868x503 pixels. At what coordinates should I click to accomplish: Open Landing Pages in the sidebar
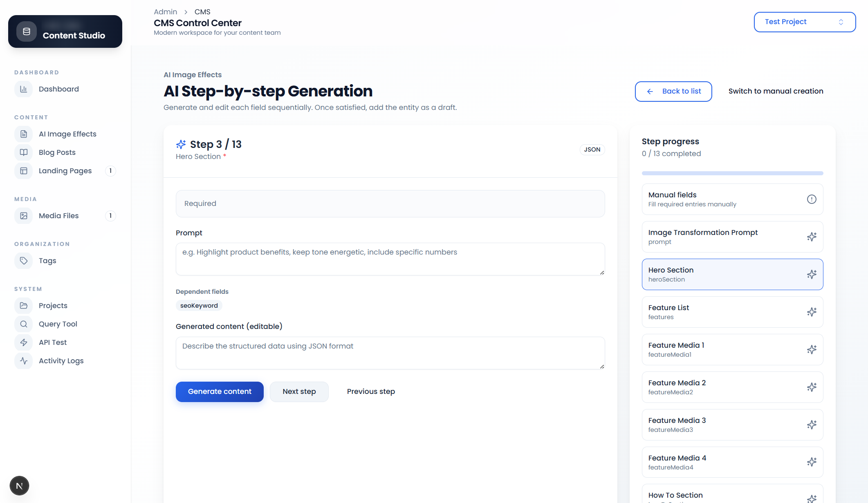point(65,171)
